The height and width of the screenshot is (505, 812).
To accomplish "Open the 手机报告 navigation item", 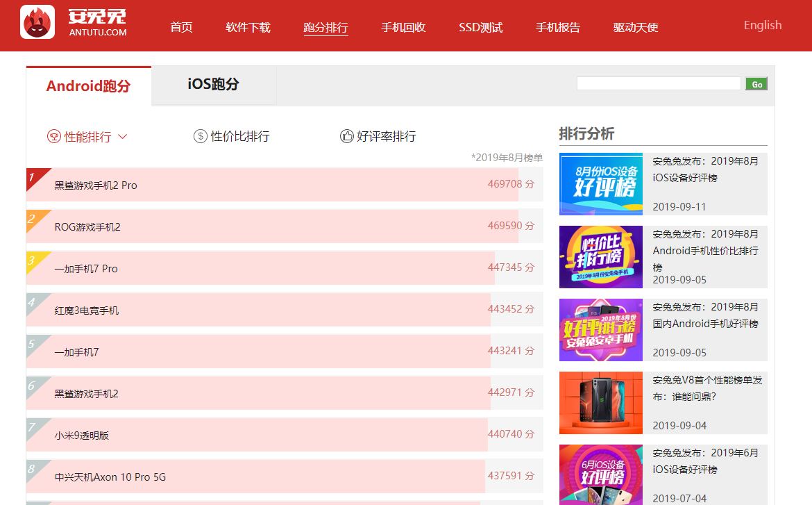I will 558,27.
